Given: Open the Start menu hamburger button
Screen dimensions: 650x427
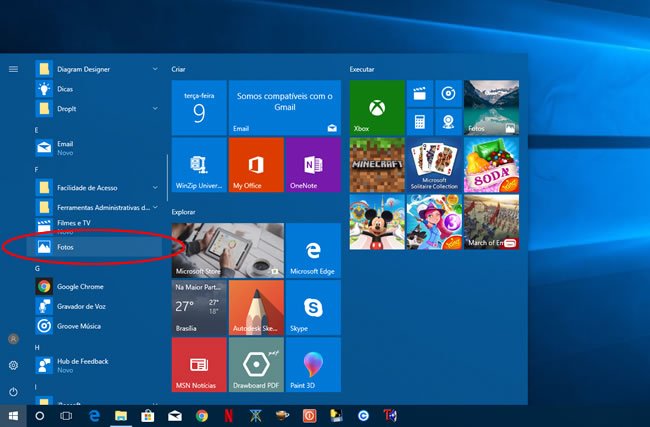Looking at the screenshot, I should click(13, 69).
